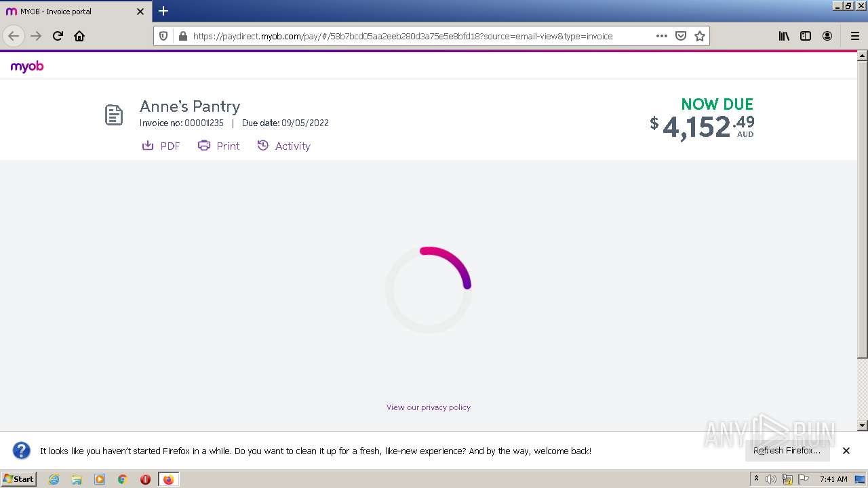
Task: Open Windows Explorer from the taskbar
Action: [77, 479]
